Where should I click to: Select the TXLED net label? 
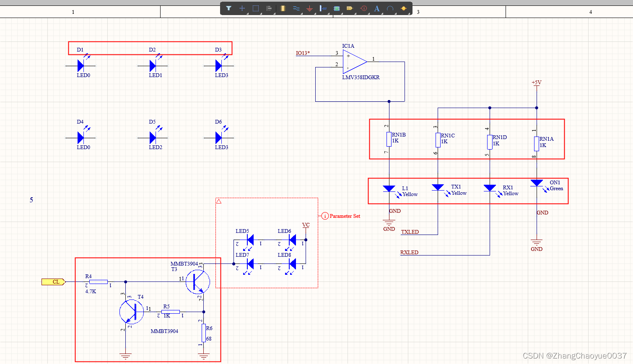coord(410,232)
